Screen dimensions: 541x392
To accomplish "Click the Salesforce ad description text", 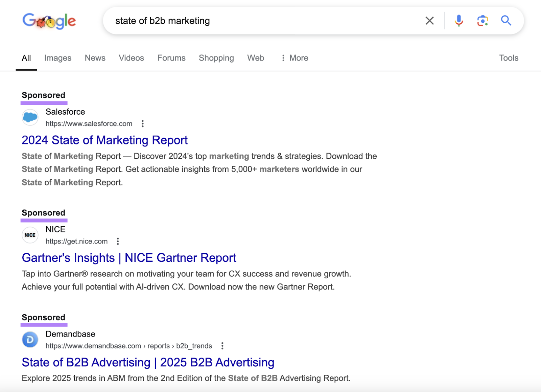I will [x=199, y=169].
